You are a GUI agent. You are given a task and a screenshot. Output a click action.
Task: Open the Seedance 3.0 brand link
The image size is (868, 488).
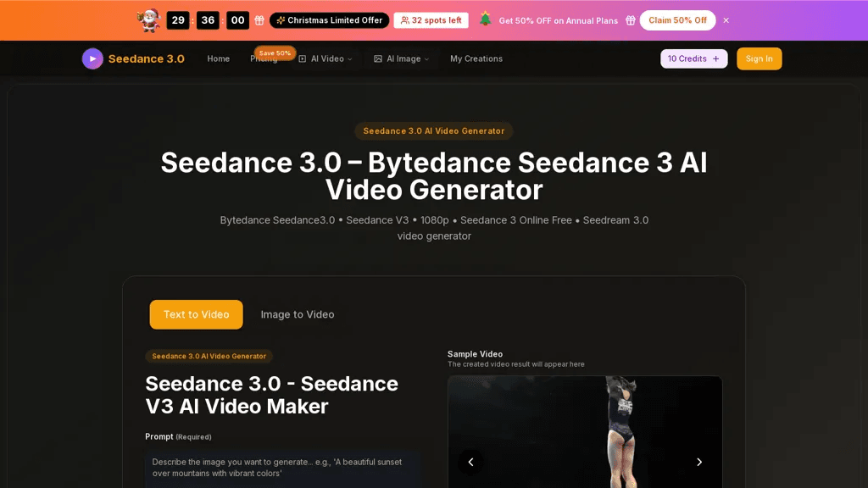tap(146, 58)
